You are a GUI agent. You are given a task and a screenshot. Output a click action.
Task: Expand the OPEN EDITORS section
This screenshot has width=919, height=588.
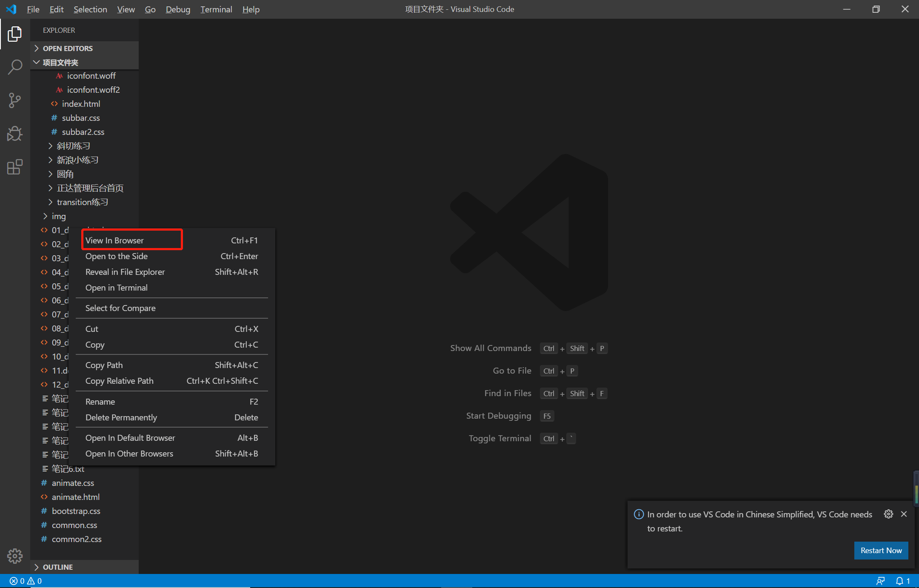tap(68, 49)
